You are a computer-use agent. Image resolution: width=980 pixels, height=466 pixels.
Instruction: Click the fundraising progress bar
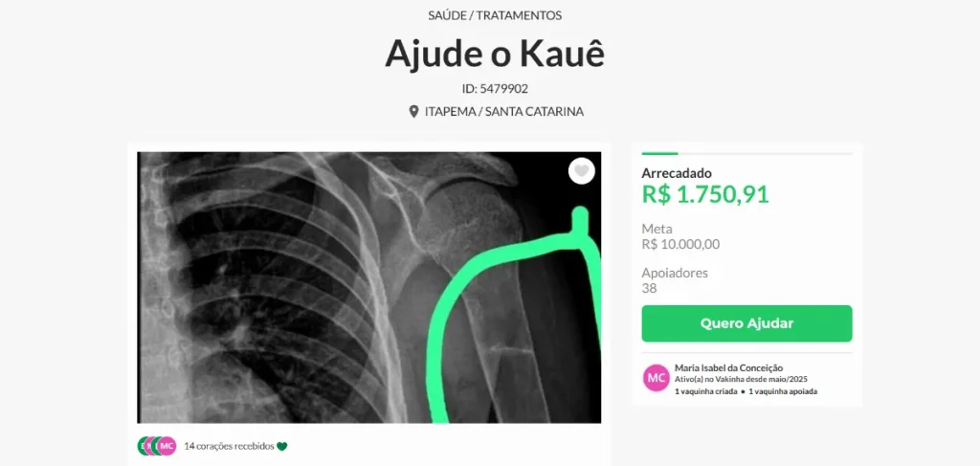[746, 153]
